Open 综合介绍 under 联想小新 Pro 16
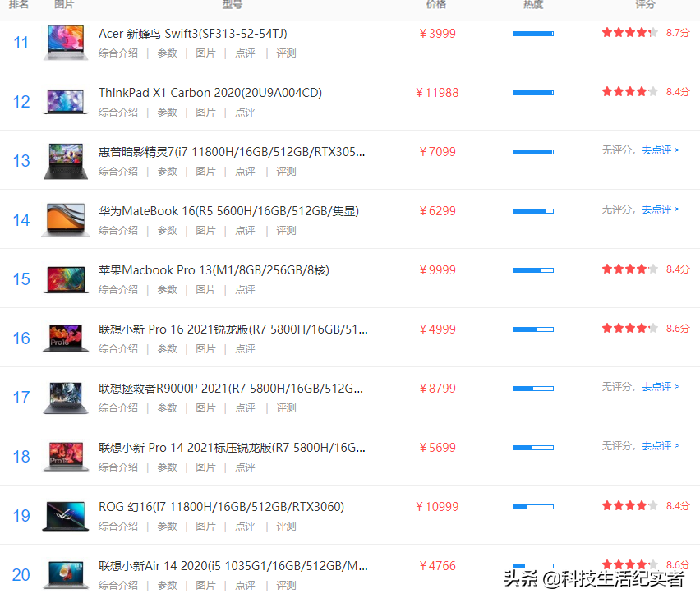 (118, 348)
